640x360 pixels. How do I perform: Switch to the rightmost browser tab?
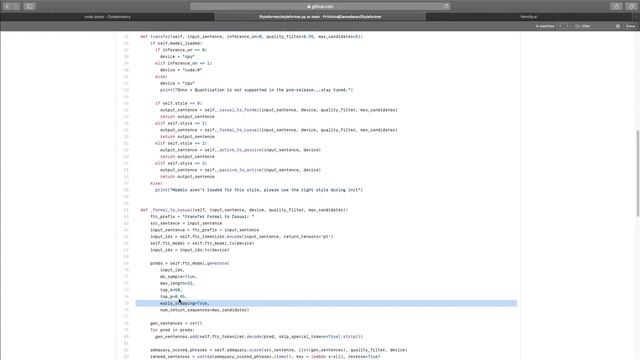pos(529,17)
